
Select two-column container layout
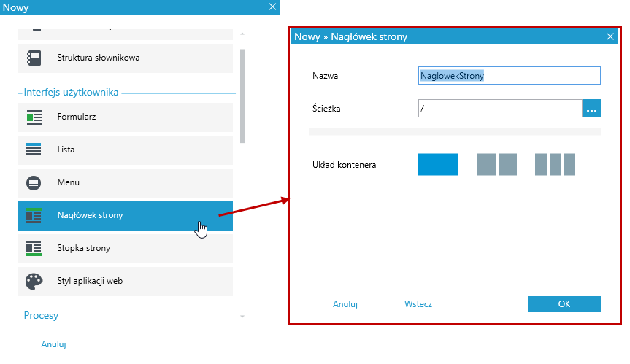496,165
